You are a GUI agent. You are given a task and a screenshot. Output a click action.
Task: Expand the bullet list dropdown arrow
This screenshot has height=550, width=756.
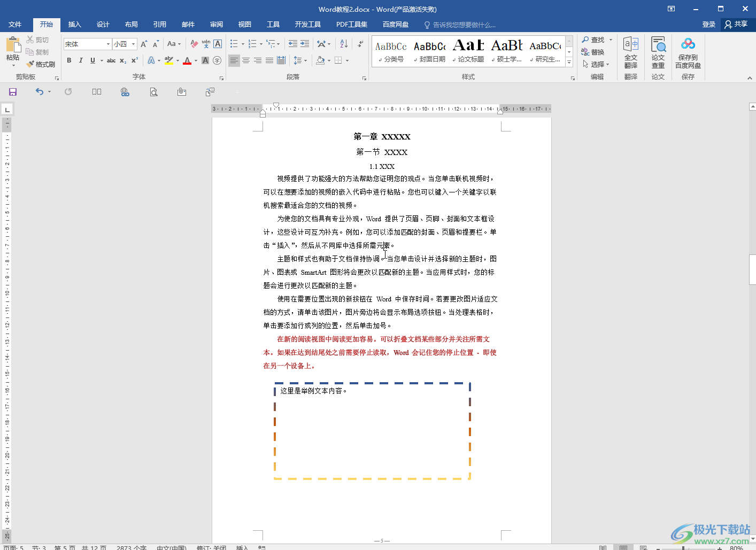243,44
